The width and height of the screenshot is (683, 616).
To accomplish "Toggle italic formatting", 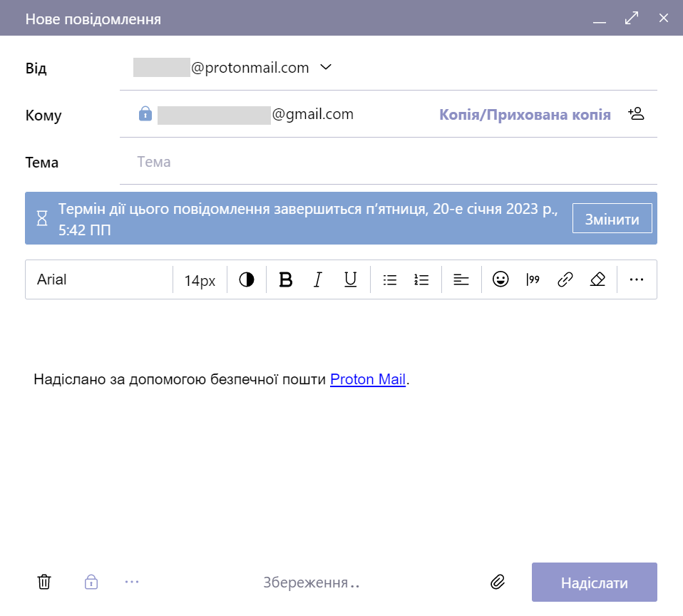I will (x=318, y=279).
